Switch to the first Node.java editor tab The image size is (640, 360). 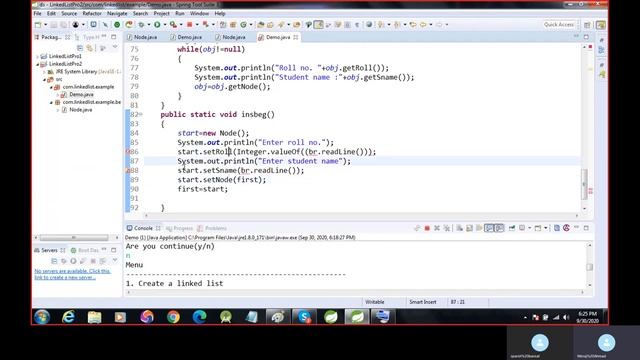point(142,37)
